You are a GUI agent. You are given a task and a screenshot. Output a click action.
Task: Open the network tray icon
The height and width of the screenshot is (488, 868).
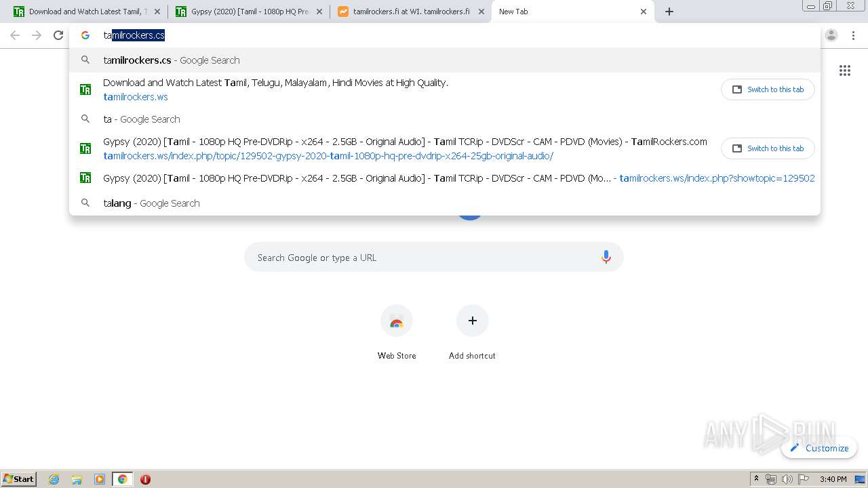point(771,479)
